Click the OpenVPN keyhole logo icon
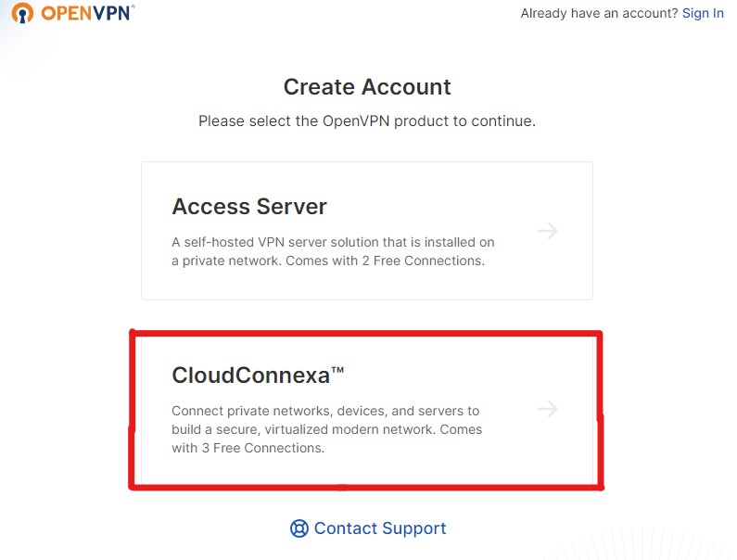Screen dimensions: 737x560 click(x=22, y=13)
